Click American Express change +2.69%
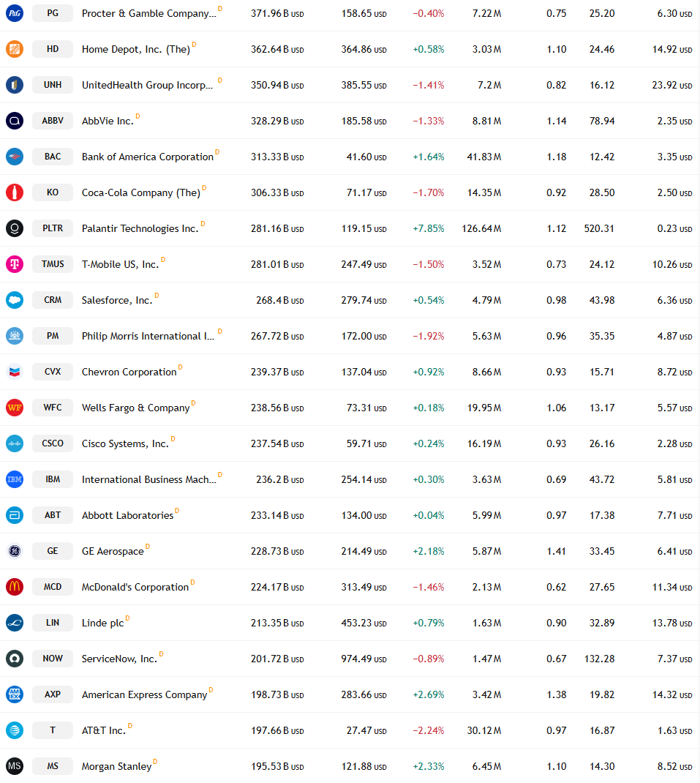The height and width of the screenshot is (783, 700). [429, 695]
